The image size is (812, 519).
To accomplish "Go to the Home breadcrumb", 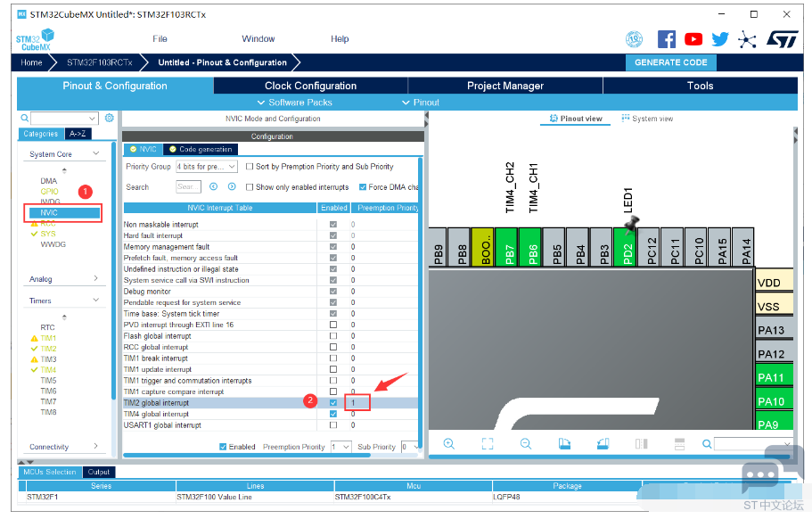I will click(31, 62).
